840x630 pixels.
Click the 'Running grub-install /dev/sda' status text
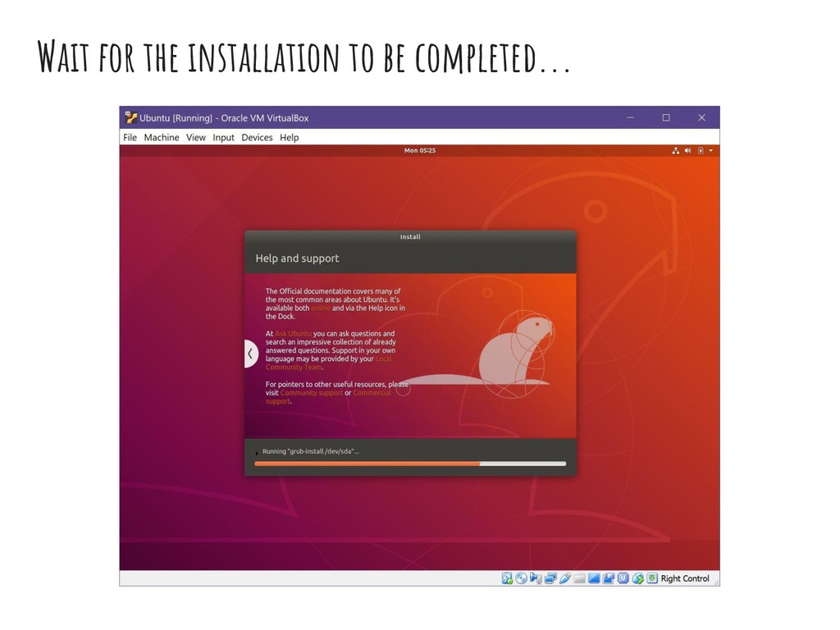tap(311, 452)
